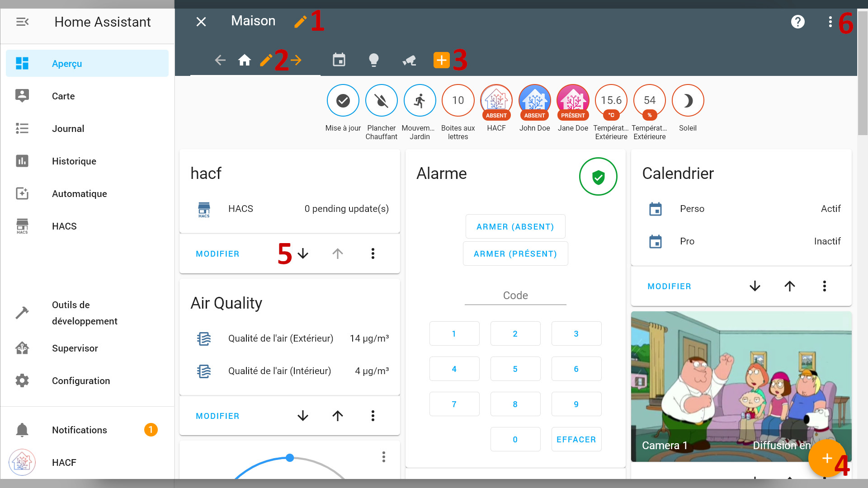Move home view left arrow
Image resolution: width=868 pixels, height=488 pixels.
tap(220, 60)
